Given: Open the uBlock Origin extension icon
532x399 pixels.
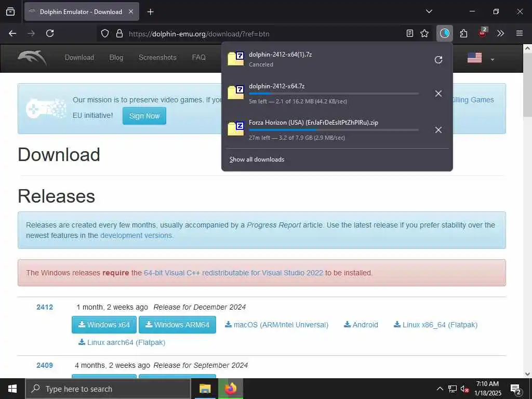Looking at the screenshot, I should pyautogui.click(x=483, y=33).
